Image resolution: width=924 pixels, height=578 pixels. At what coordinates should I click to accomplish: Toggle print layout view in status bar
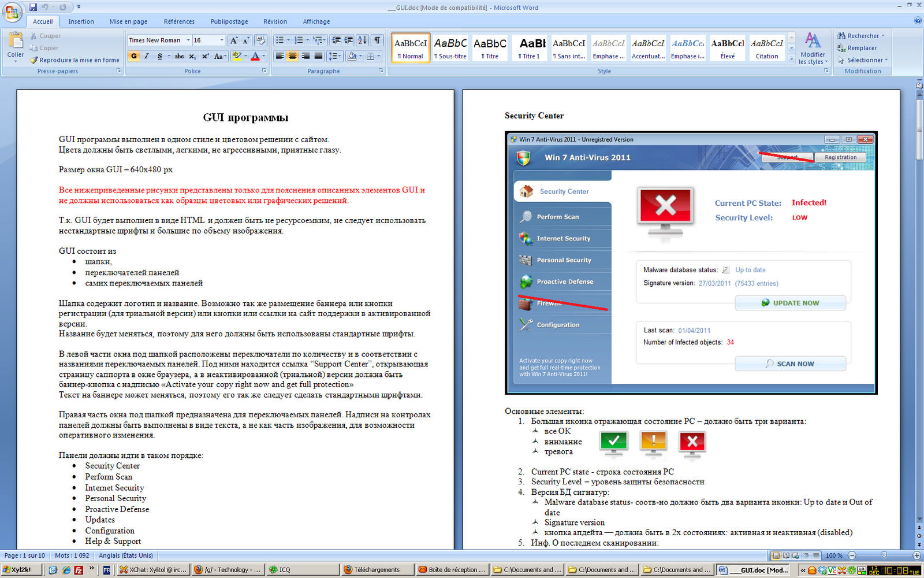click(x=777, y=555)
